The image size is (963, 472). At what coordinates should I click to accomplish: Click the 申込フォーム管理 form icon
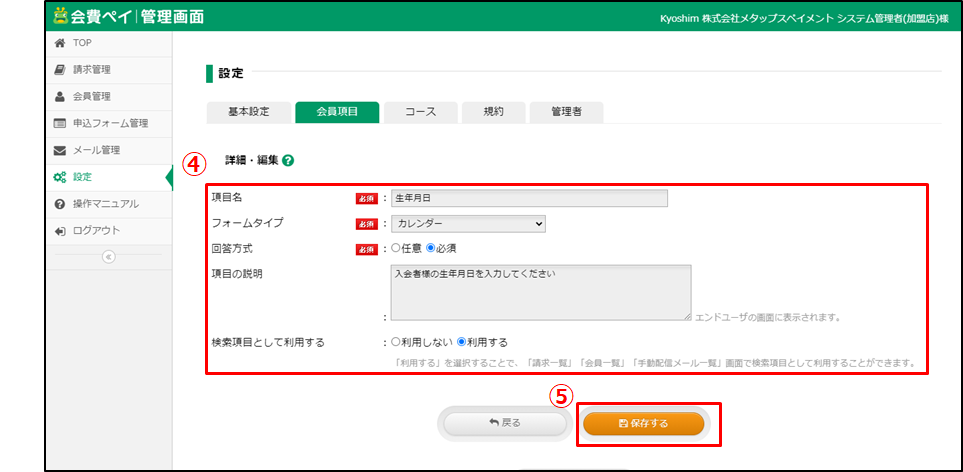click(60, 124)
